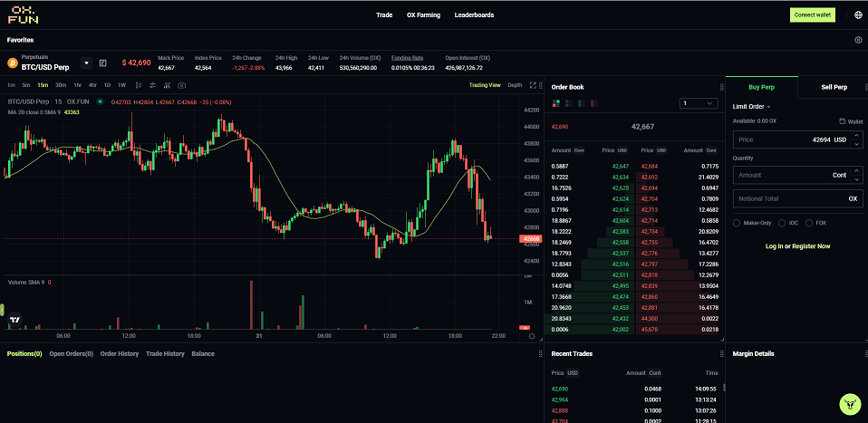Click Register Now link
This screenshot has height=423, width=868.
pyautogui.click(x=811, y=246)
